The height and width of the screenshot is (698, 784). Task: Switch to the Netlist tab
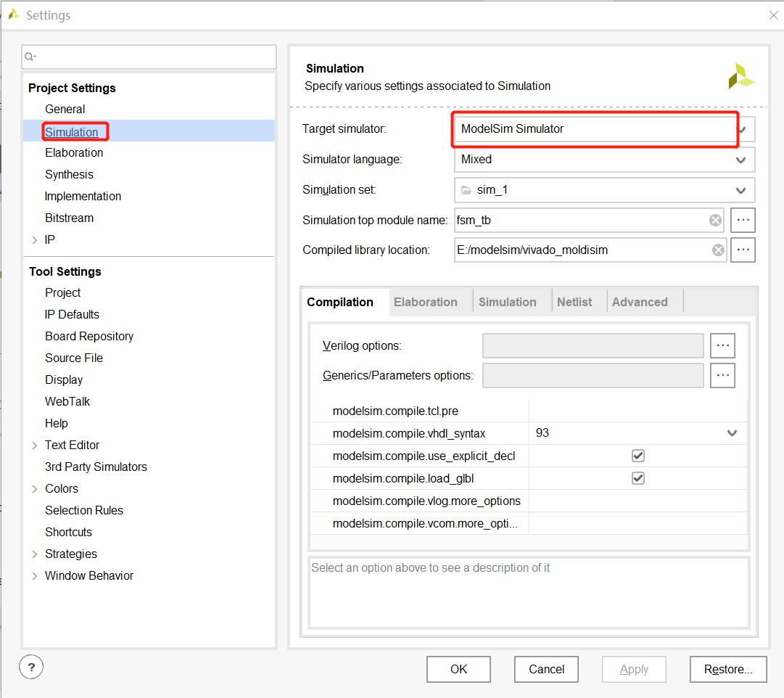click(574, 302)
